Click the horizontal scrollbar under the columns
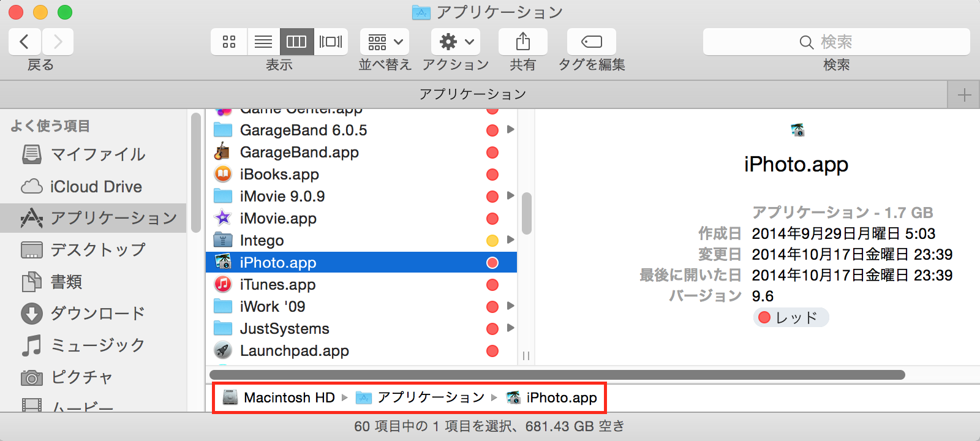The width and height of the screenshot is (980, 441). pyautogui.click(x=557, y=375)
